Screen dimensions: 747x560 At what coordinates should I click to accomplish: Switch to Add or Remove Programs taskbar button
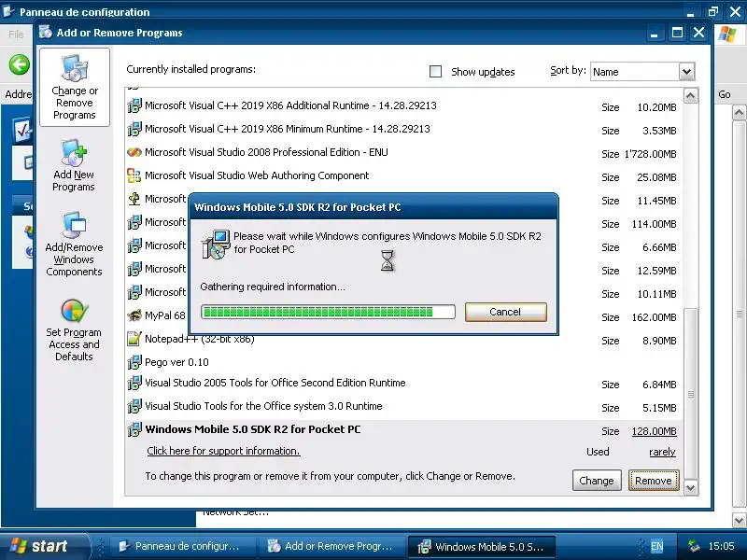[332, 546]
